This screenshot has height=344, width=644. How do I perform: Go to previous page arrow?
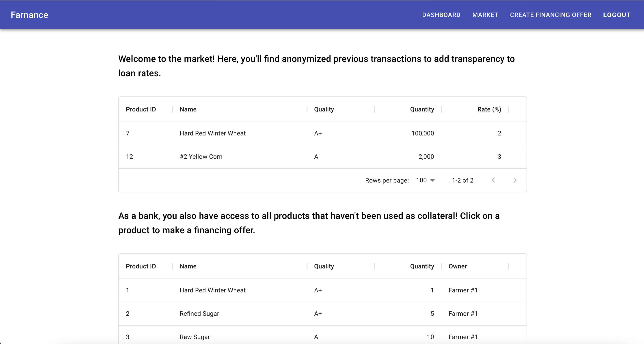tap(493, 180)
